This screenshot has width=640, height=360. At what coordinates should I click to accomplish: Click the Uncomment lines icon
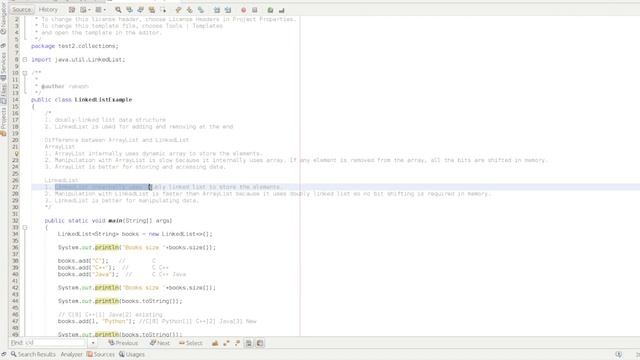(x=281, y=10)
